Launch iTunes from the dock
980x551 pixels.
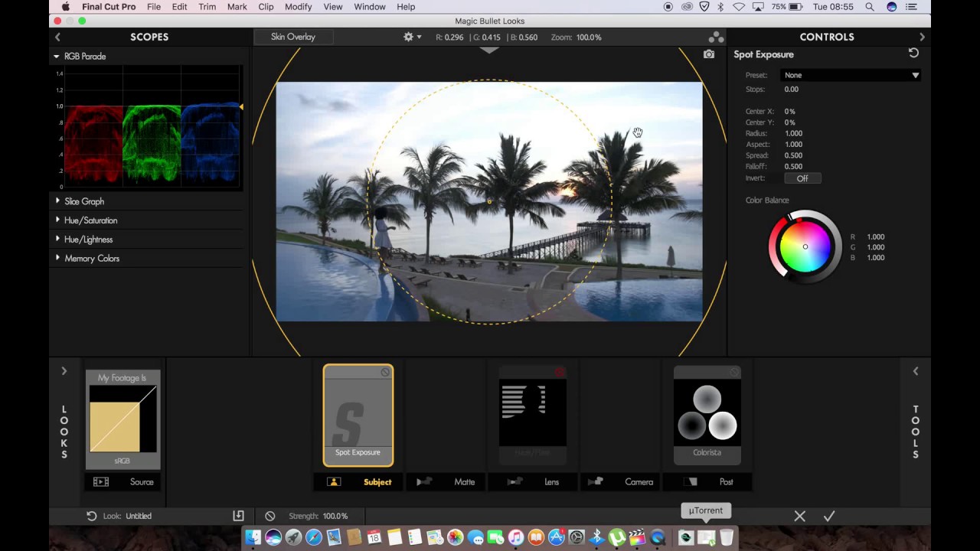point(516,537)
